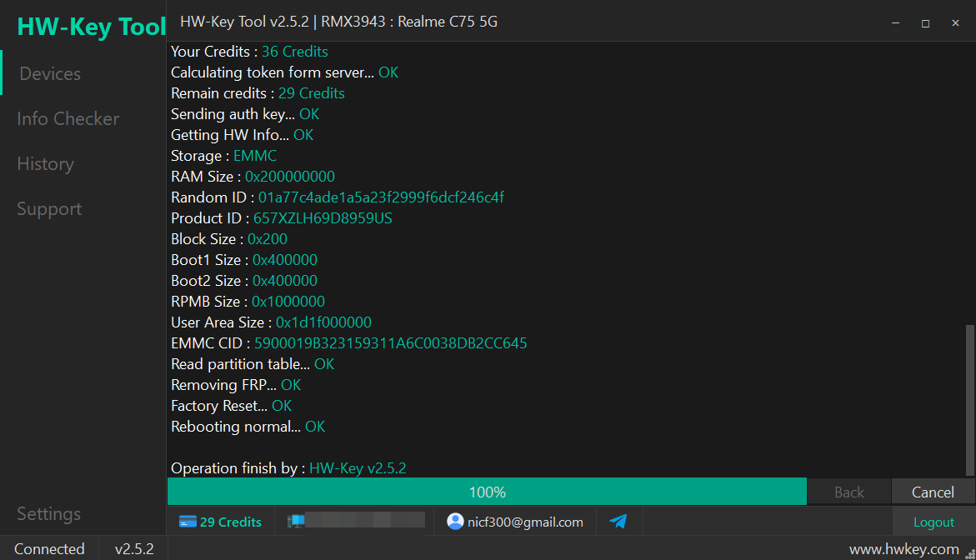Image resolution: width=976 pixels, height=560 pixels.
Task: Click the credit card credits icon
Action: (x=188, y=522)
